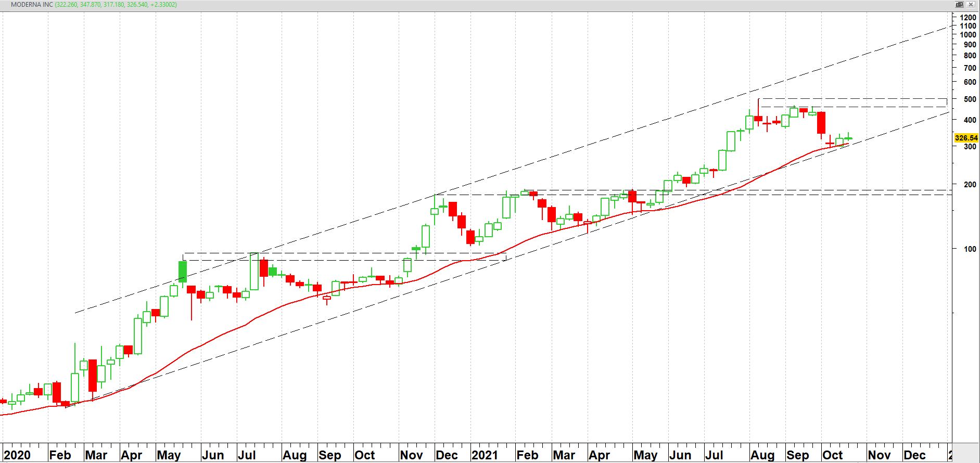
Task: Click the Feb label right after 2021
Action: pos(527,455)
